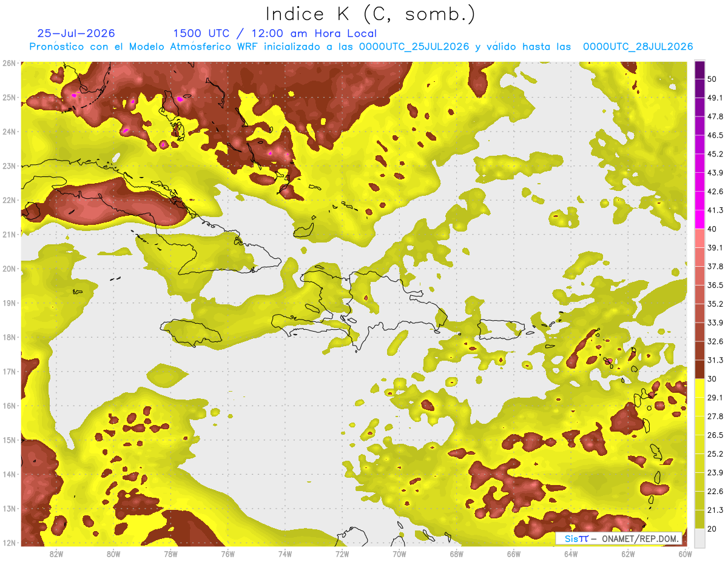Click the 76W longitude label
This screenshot has height=562, width=728.
pos(227,554)
